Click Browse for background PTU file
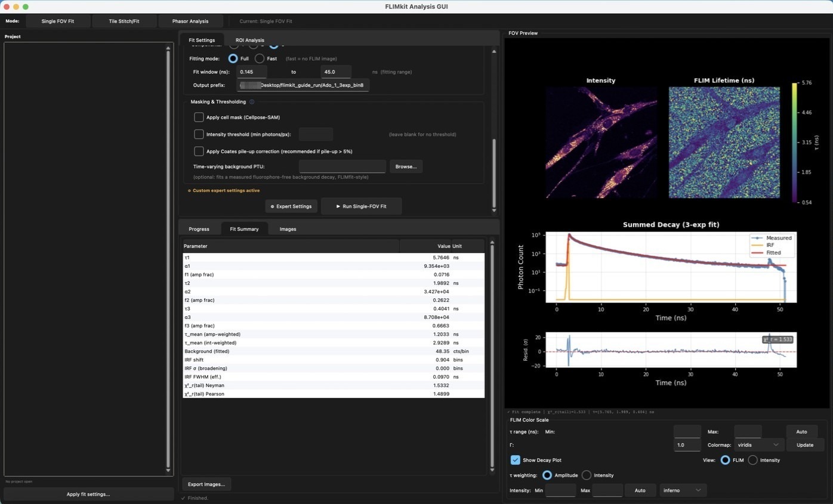 pos(406,166)
